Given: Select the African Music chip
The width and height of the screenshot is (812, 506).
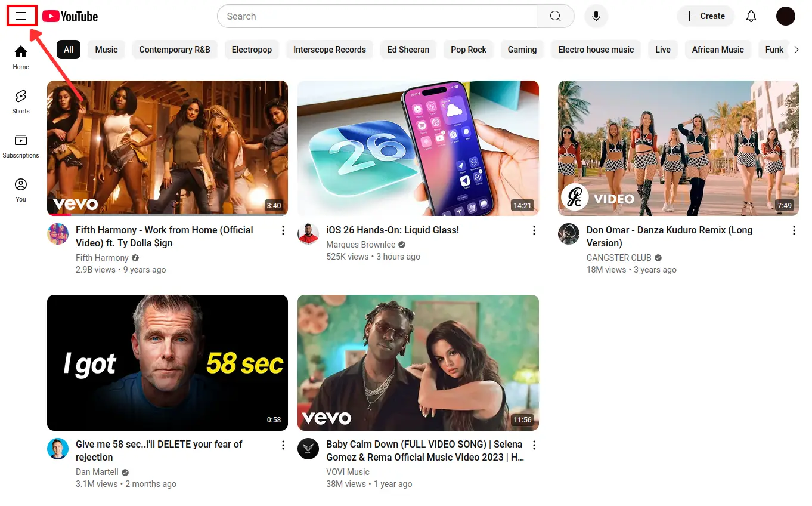Looking at the screenshot, I should coord(718,50).
